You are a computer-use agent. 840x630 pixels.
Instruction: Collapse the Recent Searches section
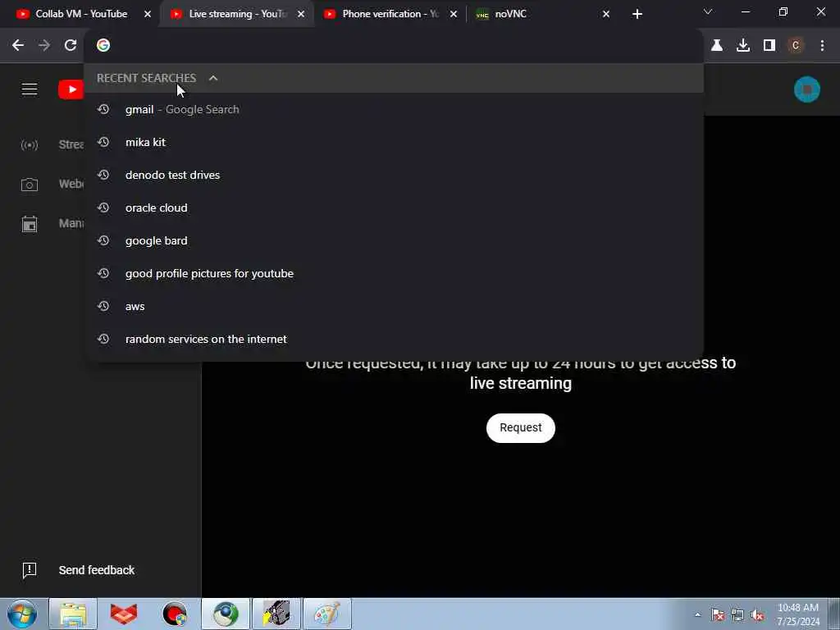pyautogui.click(x=213, y=78)
